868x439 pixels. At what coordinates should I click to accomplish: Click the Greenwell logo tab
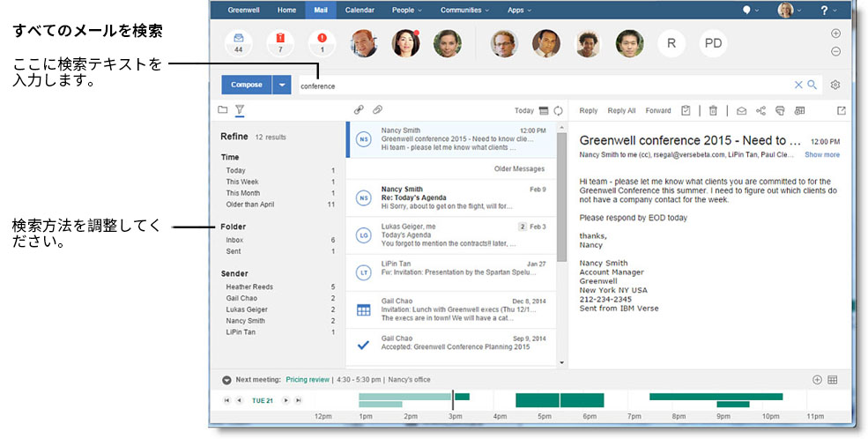pos(243,10)
